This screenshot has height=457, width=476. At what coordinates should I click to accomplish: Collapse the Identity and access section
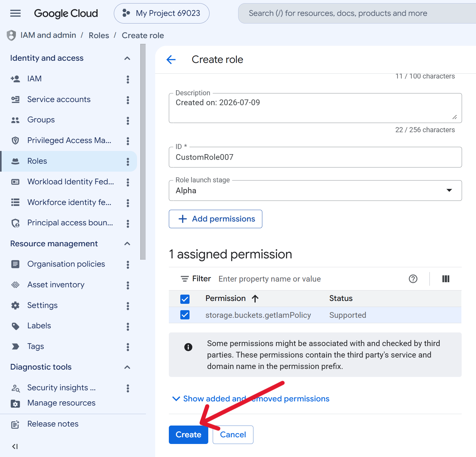(127, 58)
